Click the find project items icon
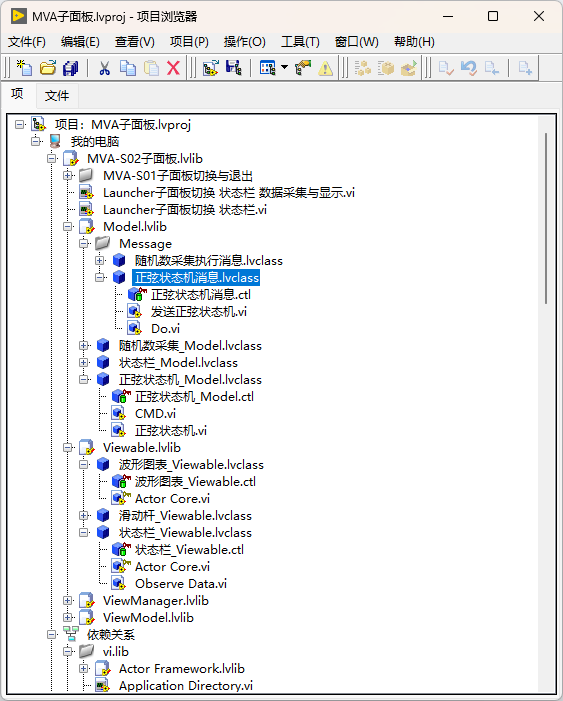The height and width of the screenshot is (701, 563). [303, 68]
